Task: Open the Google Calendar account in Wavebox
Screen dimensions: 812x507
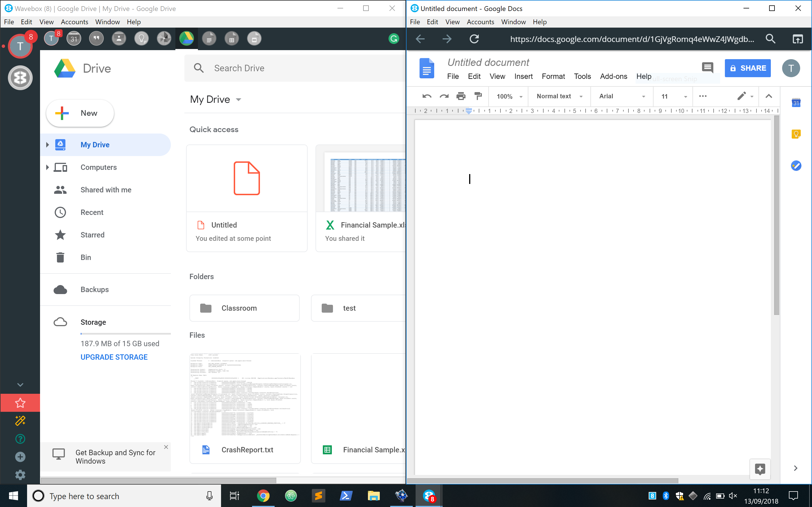Action: (x=74, y=38)
